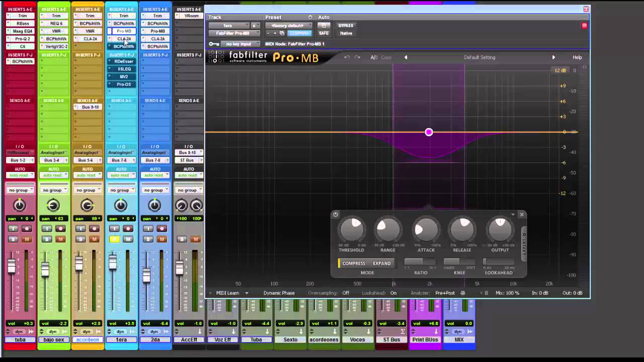
Task: Go to the next preset arrow
Action: 553,57
